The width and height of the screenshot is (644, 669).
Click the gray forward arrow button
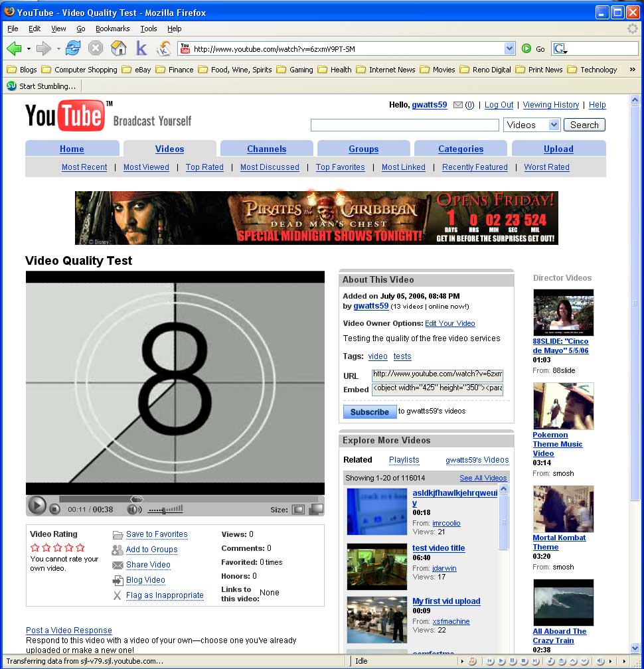point(44,48)
